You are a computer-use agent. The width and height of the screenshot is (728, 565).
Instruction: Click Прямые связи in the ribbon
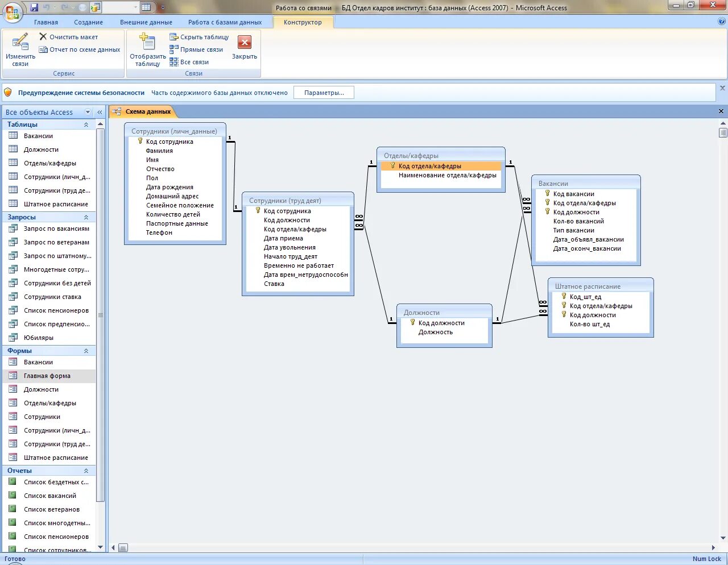tap(196, 49)
